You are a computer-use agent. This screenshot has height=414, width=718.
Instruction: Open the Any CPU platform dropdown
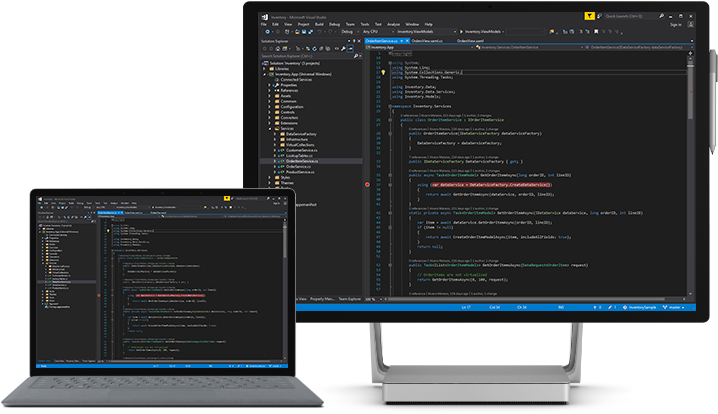coord(378,32)
